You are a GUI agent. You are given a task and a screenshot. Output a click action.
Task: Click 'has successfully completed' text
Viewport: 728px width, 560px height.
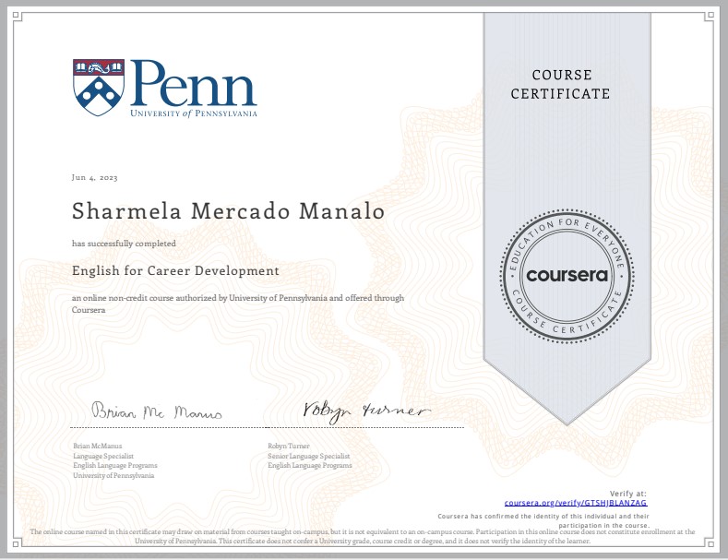coord(124,244)
